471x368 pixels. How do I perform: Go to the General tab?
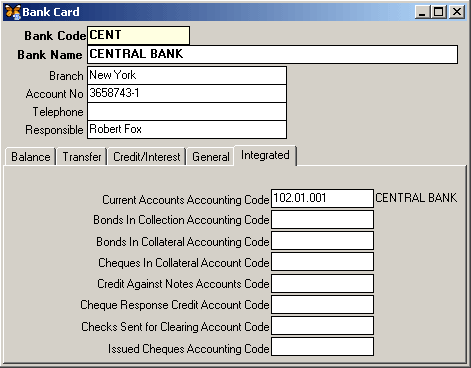[x=211, y=156]
